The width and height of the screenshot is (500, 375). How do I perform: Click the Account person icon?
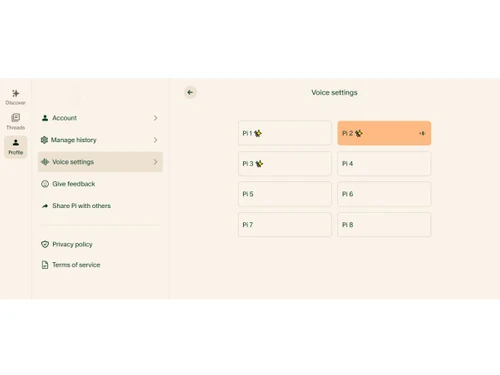[x=45, y=118]
